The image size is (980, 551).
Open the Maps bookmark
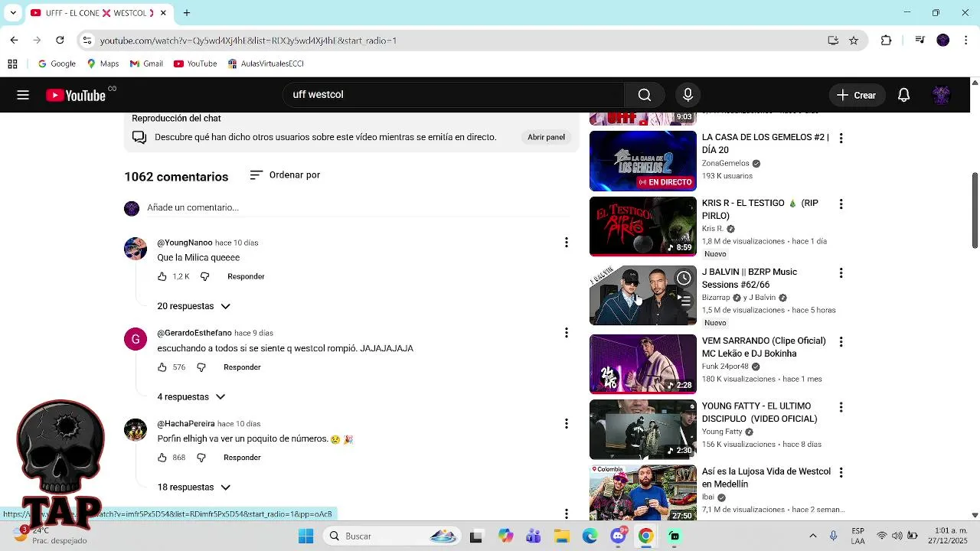103,64
